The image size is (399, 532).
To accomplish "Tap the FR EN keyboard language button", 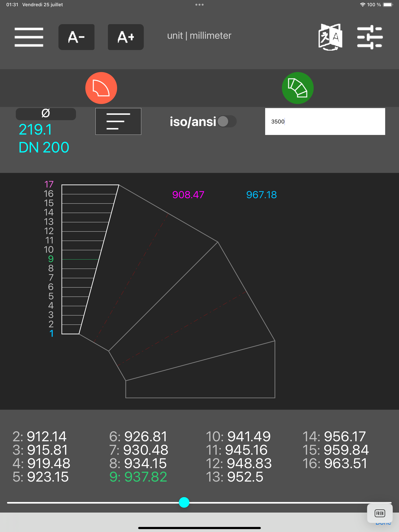I will pos(380,514).
